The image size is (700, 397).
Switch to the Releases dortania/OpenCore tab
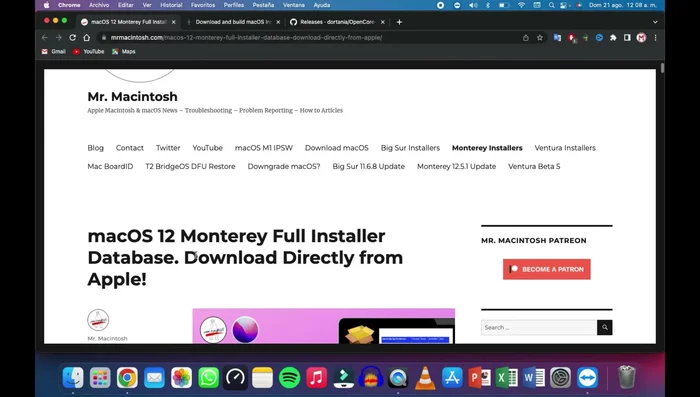[338, 22]
